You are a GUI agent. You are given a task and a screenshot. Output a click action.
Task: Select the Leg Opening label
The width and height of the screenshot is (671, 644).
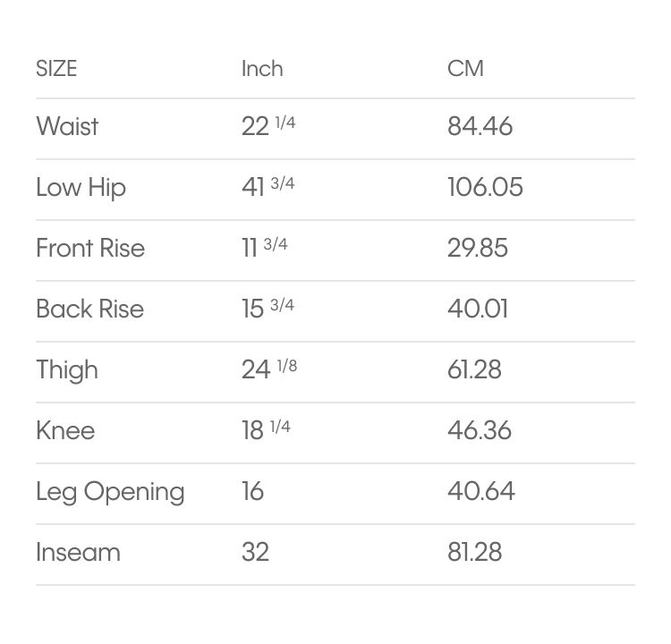point(110,492)
